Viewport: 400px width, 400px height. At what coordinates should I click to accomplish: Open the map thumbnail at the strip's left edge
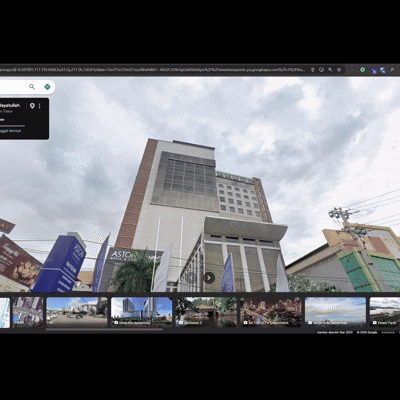point(5,313)
